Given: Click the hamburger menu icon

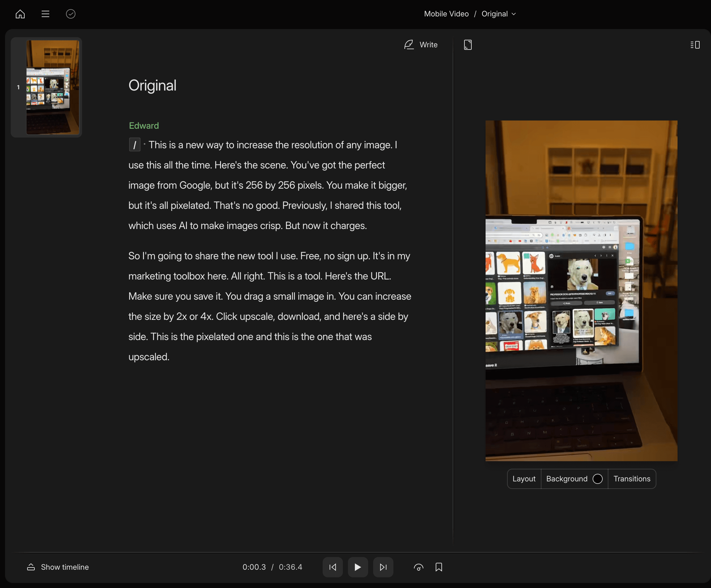Looking at the screenshot, I should [45, 14].
